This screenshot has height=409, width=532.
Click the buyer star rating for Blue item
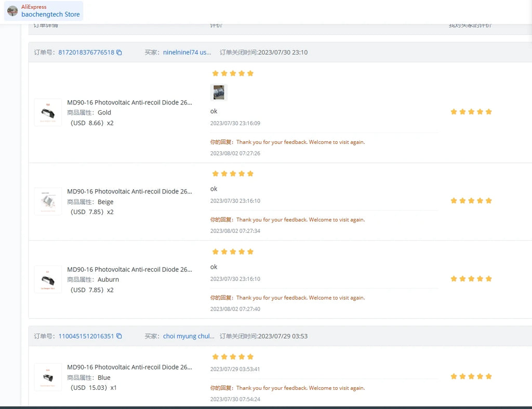coord(233,357)
